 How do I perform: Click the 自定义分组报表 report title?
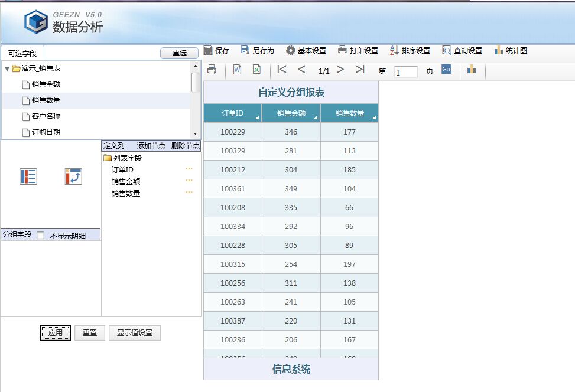[x=291, y=92]
